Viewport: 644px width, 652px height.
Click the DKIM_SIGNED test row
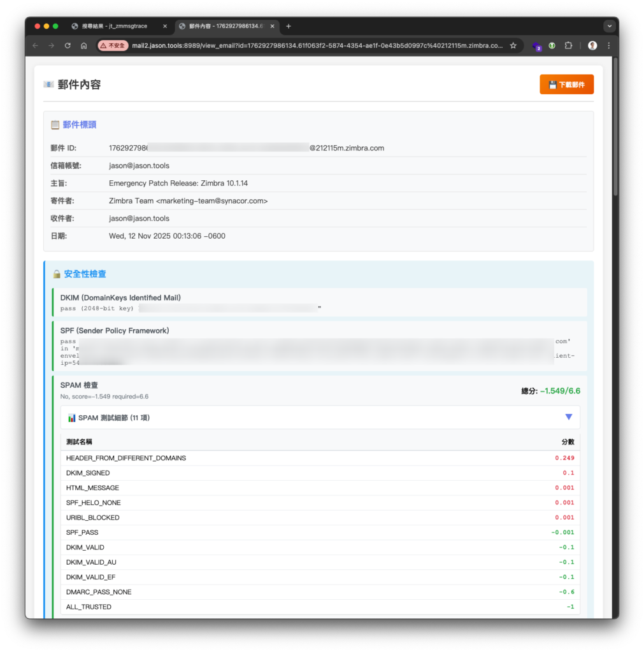[320, 473]
